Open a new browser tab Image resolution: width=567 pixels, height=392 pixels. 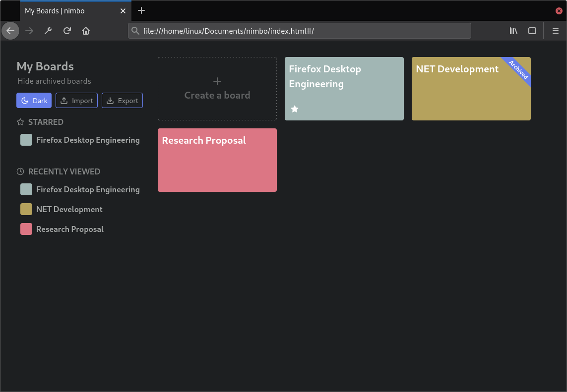(141, 10)
